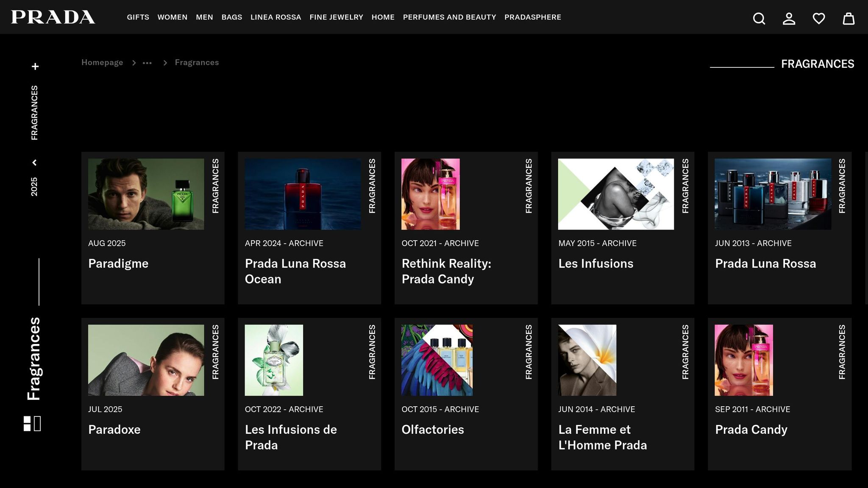This screenshot has height=488, width=868.
Task: Click the user account icon
Action: coord(789,19)
